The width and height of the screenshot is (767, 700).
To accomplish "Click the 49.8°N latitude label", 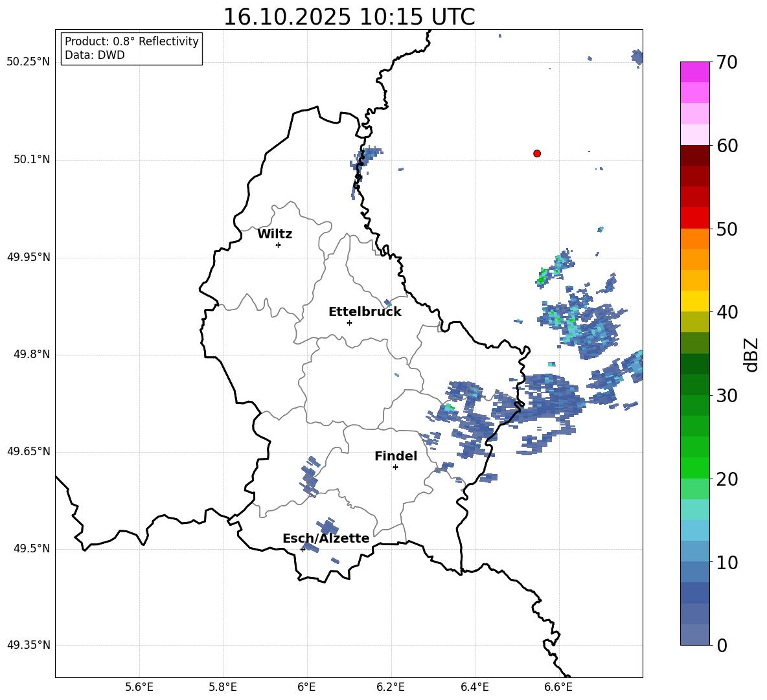I will click(x=32, y=354).
